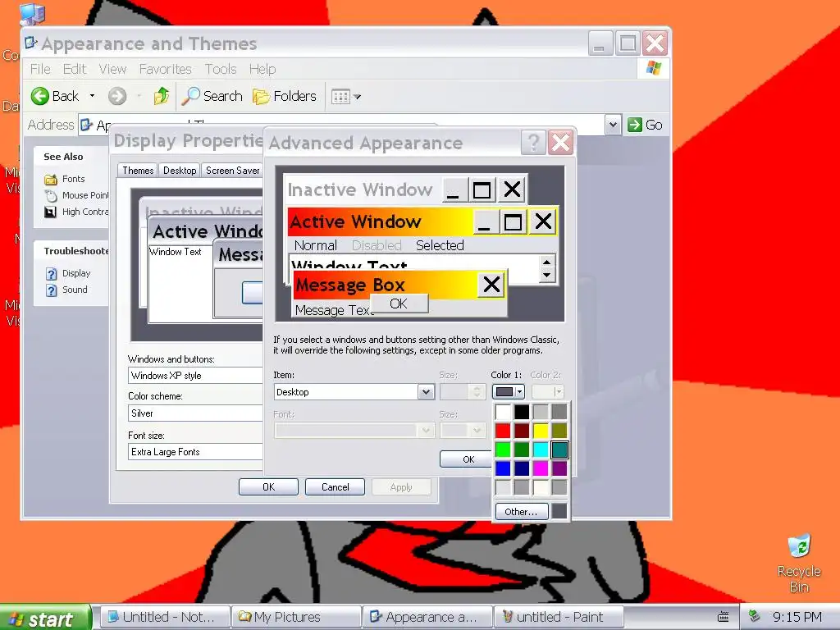Screen dimensions: 840x630
Task: Click the help question mark in Advanced Appearance
Action: [533, 143]
